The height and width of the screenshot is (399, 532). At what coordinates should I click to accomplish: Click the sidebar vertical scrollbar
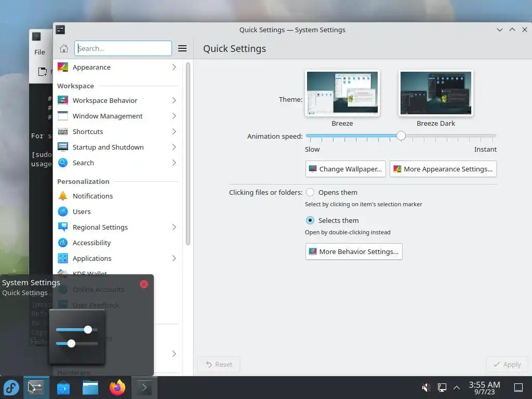click(x=188, y=154)
